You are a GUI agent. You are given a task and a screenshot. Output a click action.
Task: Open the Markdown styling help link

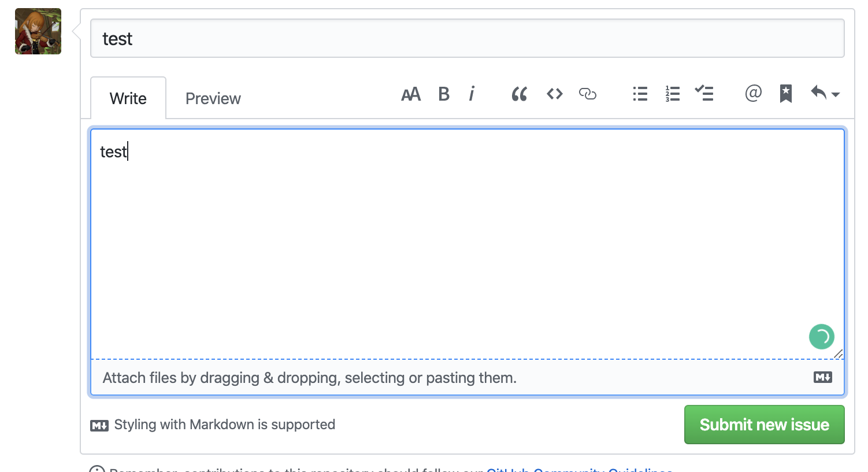tap(224, 425)
